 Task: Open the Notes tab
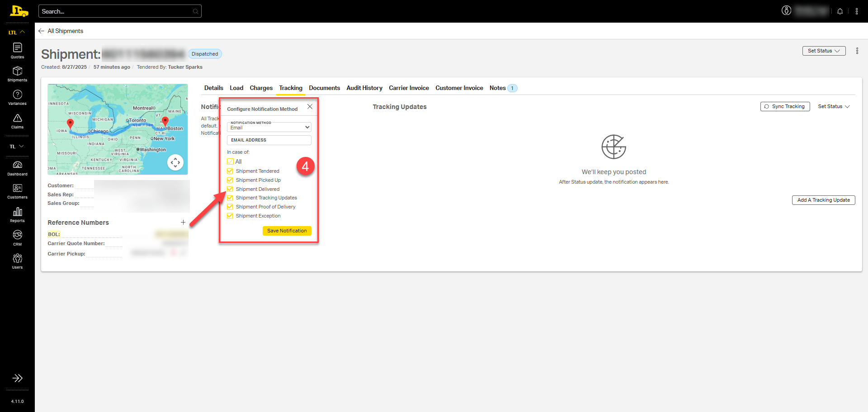(503, 88)
